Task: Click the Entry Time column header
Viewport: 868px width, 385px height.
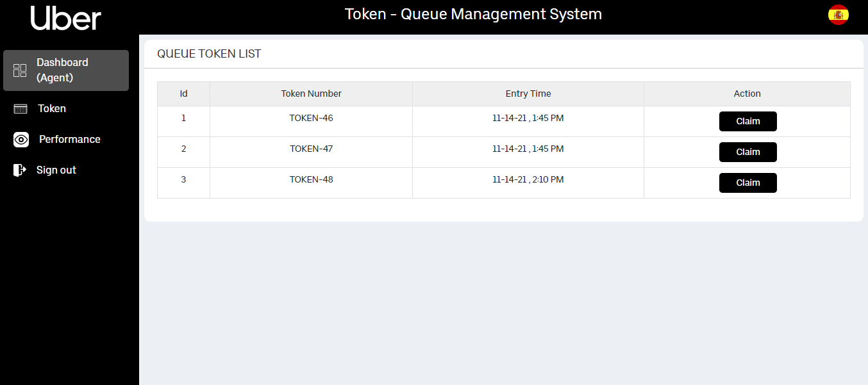Action: (528, 94)
